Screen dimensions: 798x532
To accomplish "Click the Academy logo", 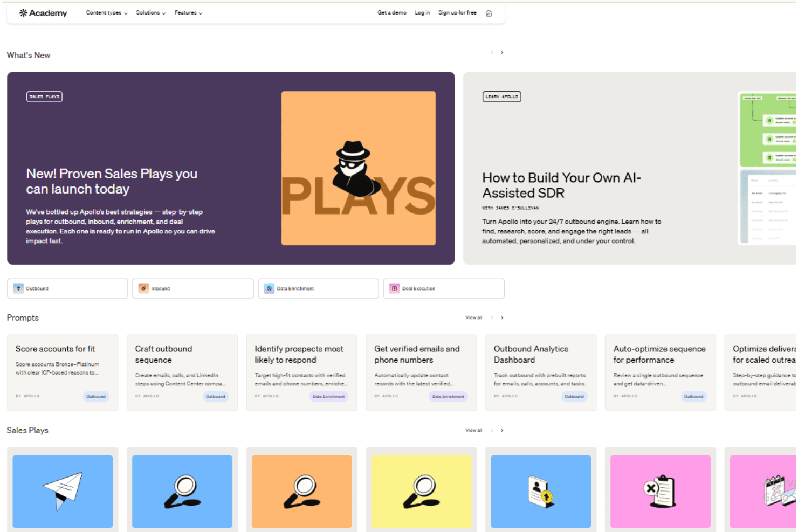I will [x=43, y=13].
